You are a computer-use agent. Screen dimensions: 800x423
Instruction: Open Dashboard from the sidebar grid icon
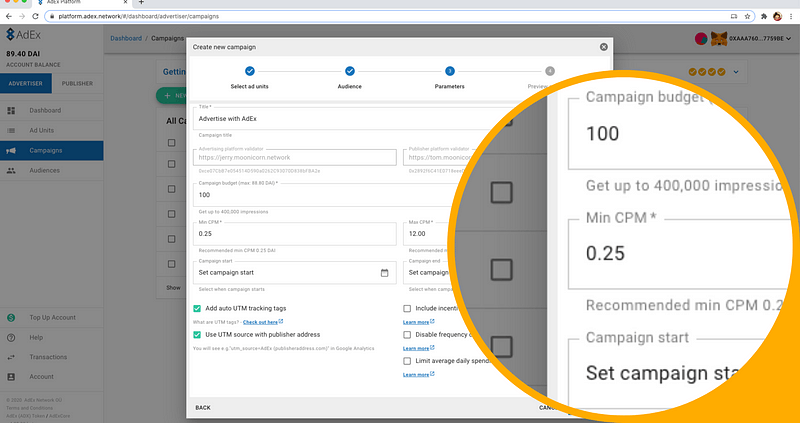coord(11,110)
